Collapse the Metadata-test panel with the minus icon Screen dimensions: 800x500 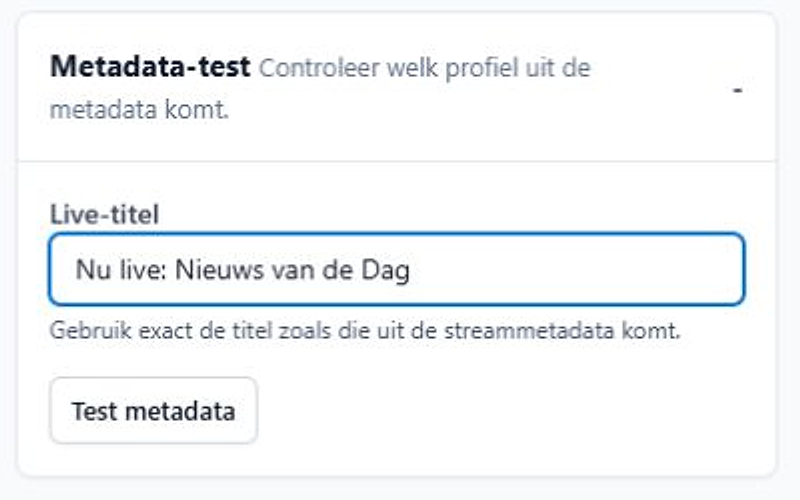click(737, 90)
